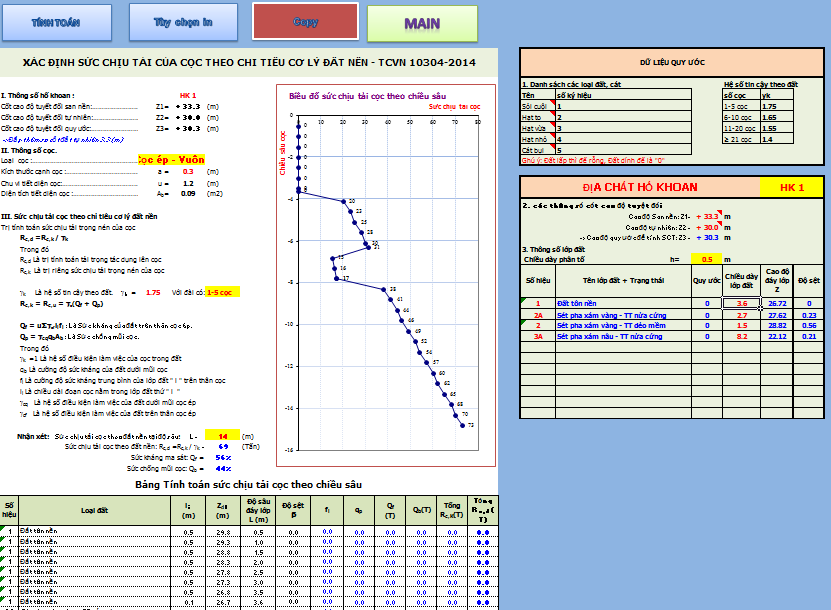Select the Zdi value 28.3
The height and width of the screenshot is (610, 831).
coord(223,562)
